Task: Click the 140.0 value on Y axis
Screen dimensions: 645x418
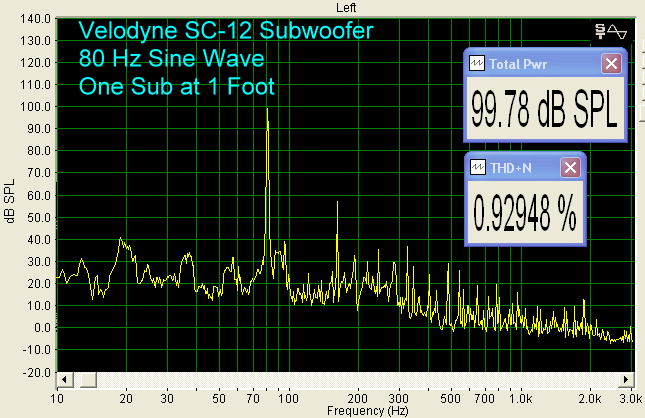Action: click(35, 19)
